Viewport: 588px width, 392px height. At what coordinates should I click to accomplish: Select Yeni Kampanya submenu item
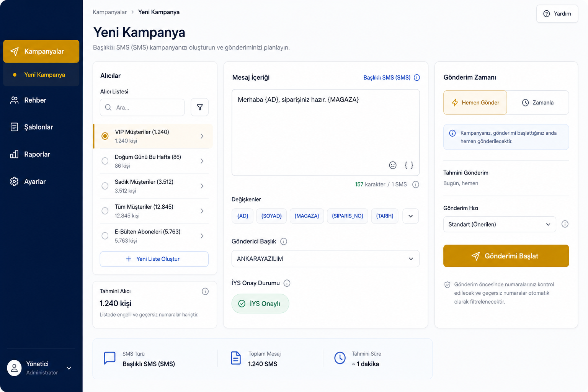point(41,75)
